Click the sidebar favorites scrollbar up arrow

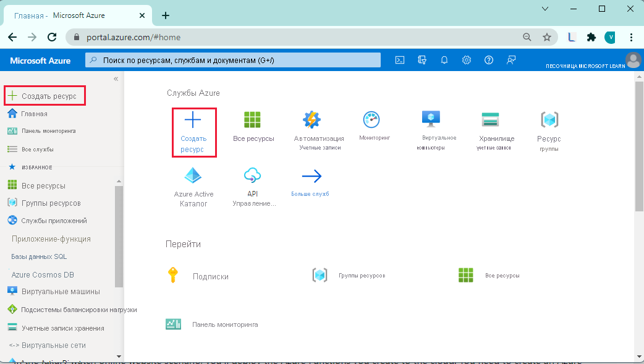coord(119,181)
